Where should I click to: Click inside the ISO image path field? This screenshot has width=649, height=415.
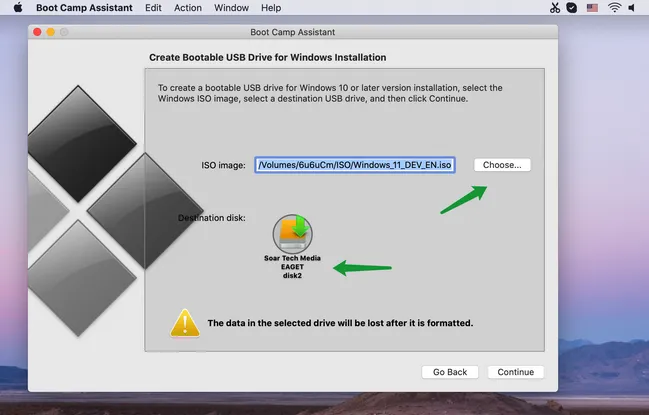tap(355, 165)
